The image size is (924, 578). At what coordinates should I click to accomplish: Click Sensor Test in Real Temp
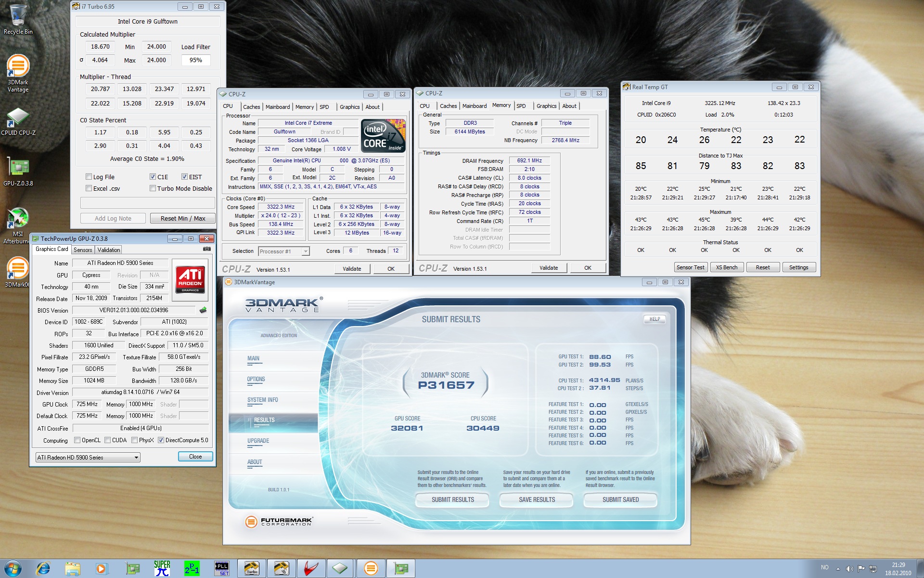click(690, 267)
